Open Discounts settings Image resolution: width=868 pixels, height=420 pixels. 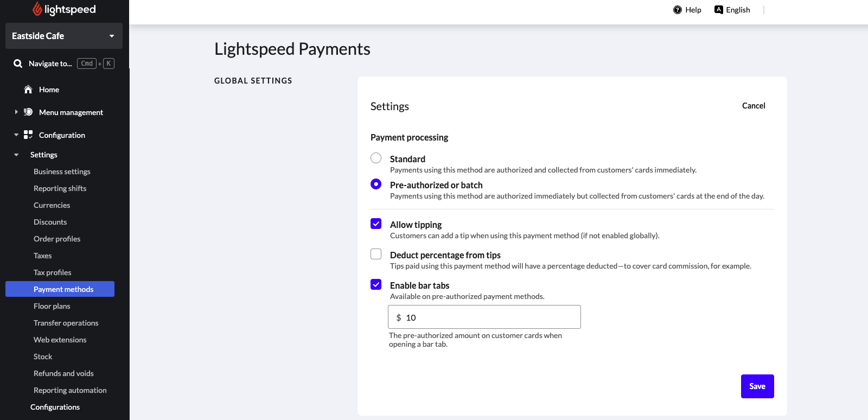(50, 222)
